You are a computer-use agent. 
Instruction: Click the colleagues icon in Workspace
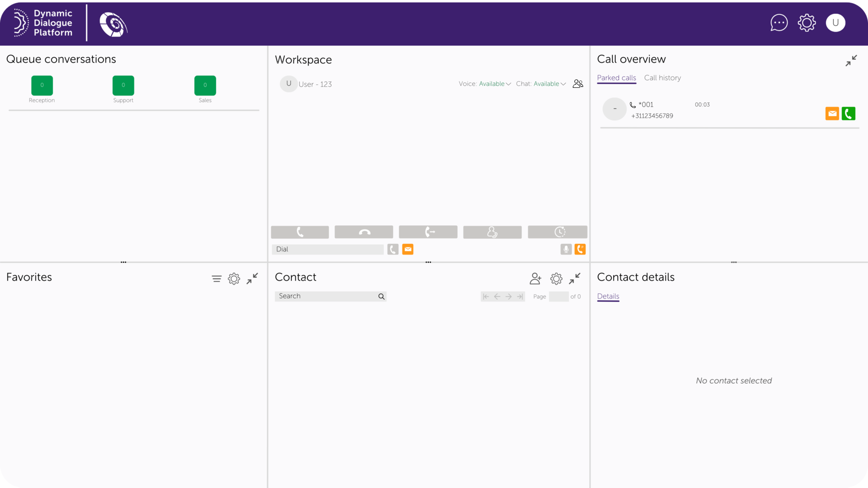click(x=578, y=84)
